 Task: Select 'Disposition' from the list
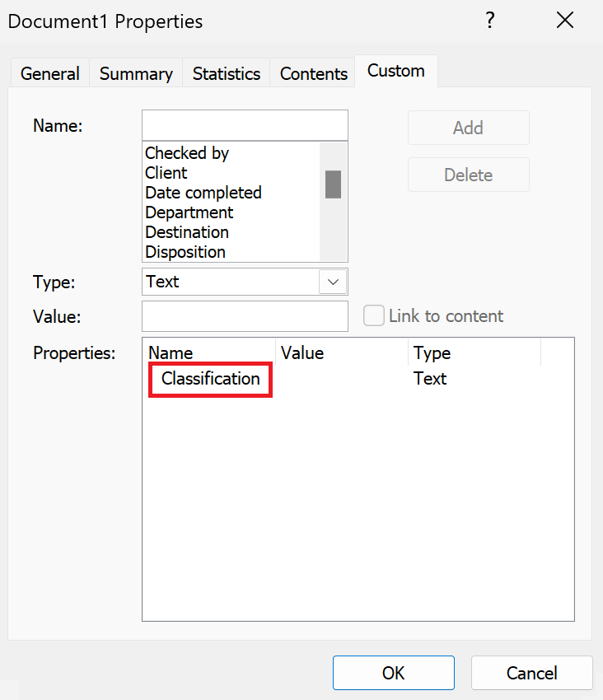point(185,252)
